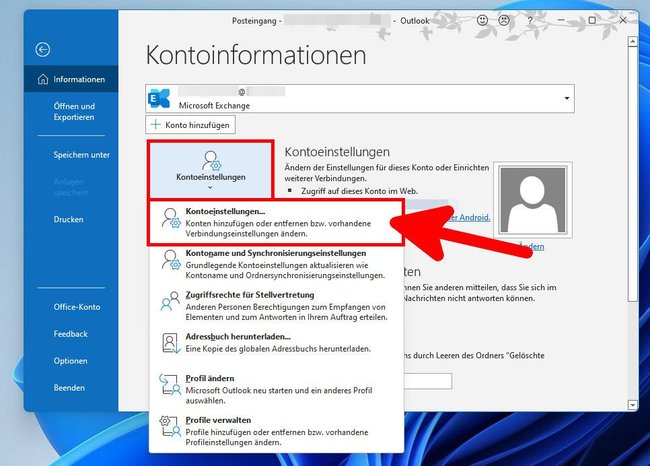Click the person-gear icon on the Kontoeinstellungen tile
The width and height of the screenshot is (650, 466).
click(x=211, y=161)
